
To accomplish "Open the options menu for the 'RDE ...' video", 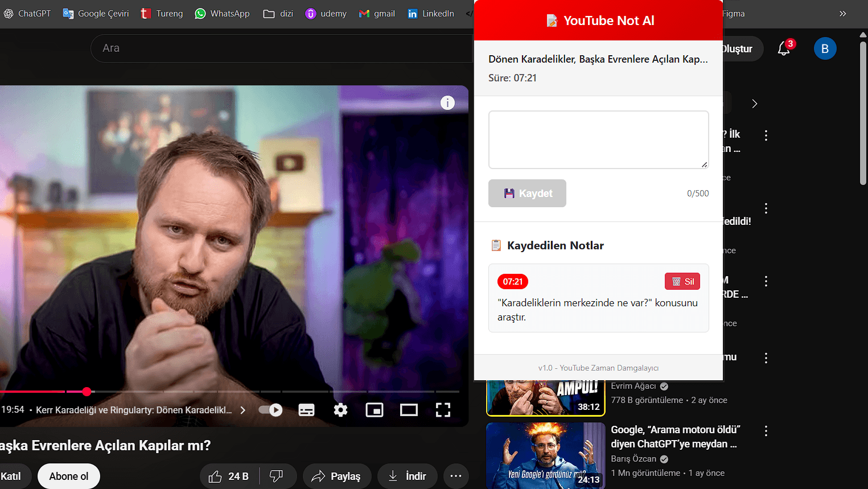I will [766, 281].
